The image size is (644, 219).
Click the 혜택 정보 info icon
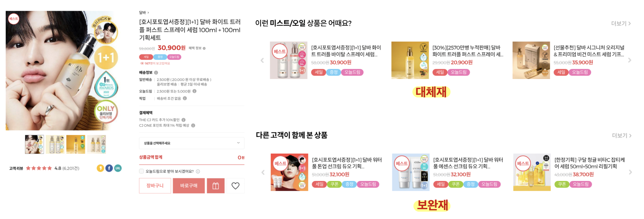coord(204,48)
